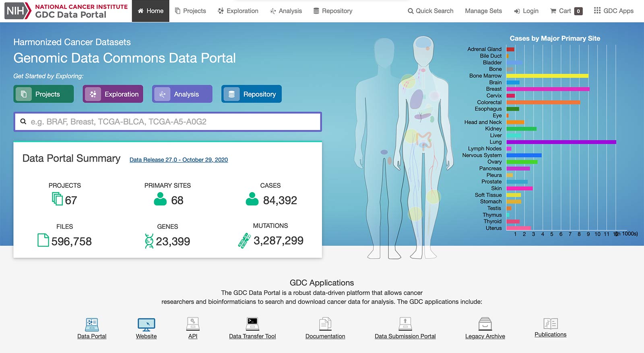Image resolution: width=644 pixels, height=353 pixels.
Task: Click the Thyroid chart label
Action: [x=493, y=221]
